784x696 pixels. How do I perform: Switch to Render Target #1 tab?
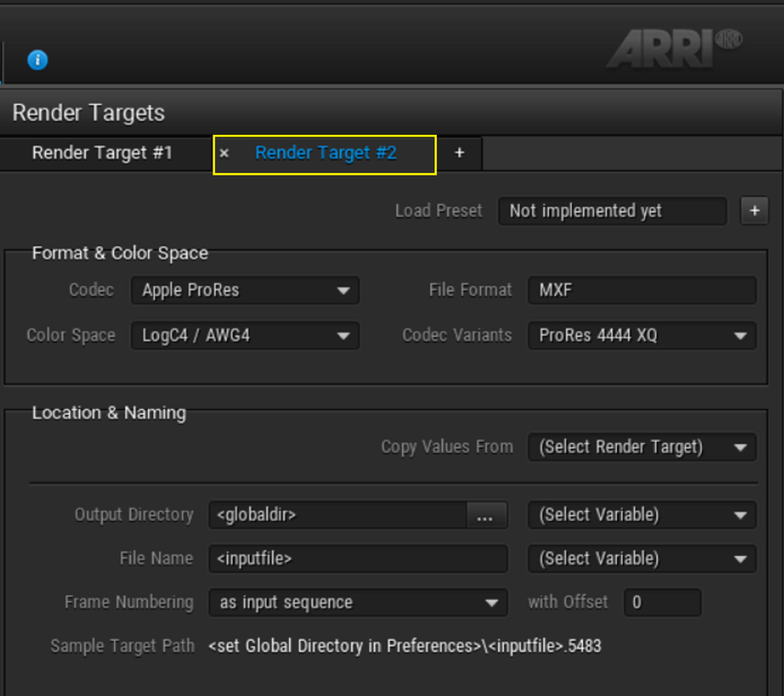pyautogui.click(x=103, y=153)
